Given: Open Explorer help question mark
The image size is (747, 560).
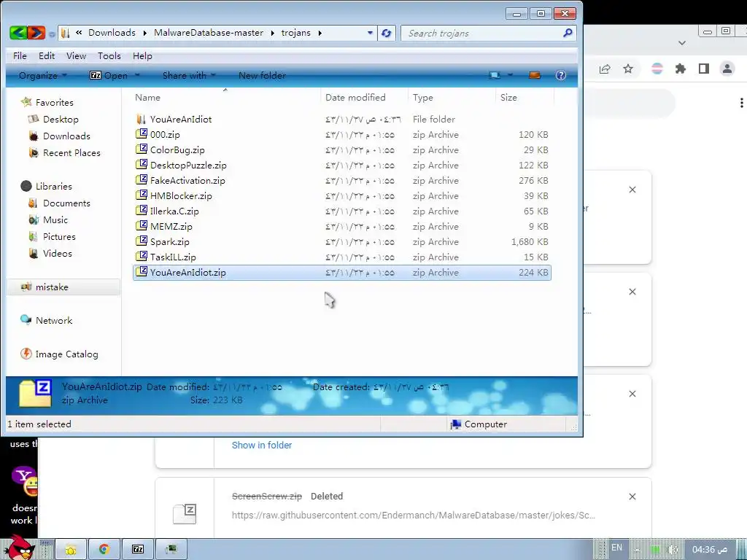Looking at the screenshot, I should [x=561, y=75].
